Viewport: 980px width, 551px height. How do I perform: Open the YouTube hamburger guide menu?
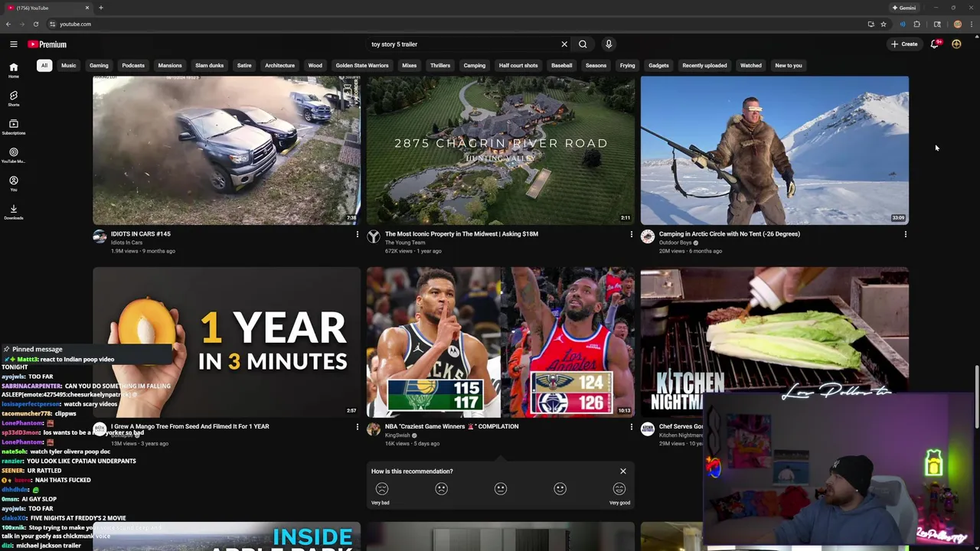tap(13, 44)
